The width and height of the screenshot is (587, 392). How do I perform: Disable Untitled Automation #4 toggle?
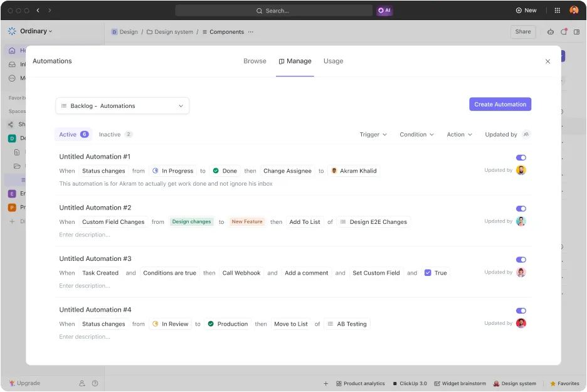[x=521, y=310]
